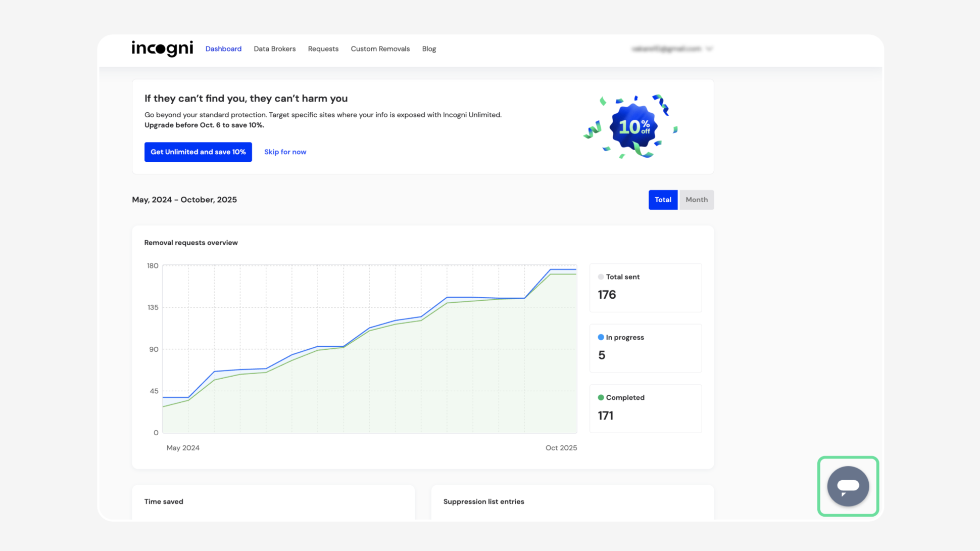
Task: Click the Total sent legend marker
Action: coord(601,277)
